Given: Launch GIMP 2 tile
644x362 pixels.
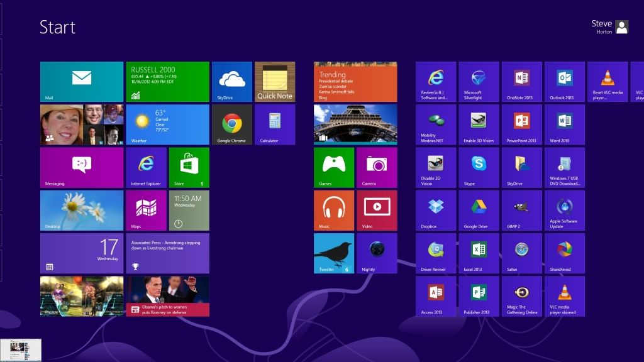Looking at the screenshot, I should pos(521,211).
